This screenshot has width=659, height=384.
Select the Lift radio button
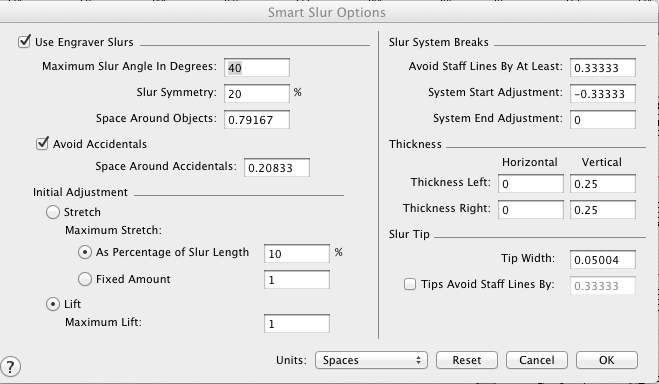(x=53, y=304)
